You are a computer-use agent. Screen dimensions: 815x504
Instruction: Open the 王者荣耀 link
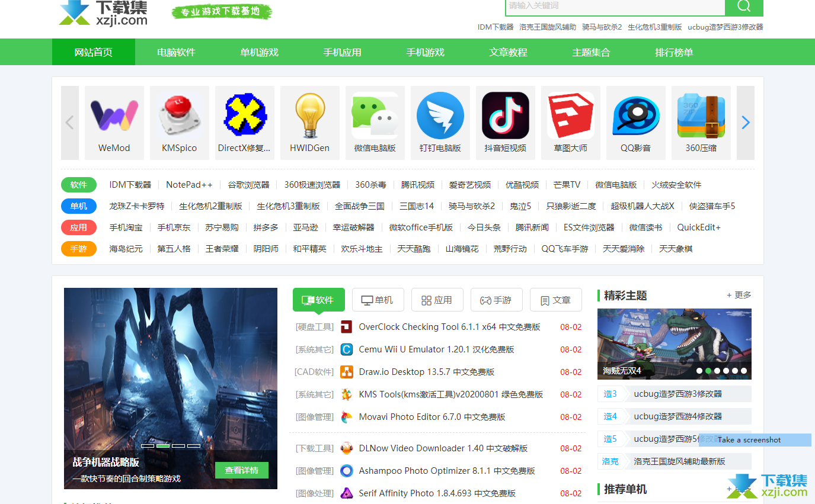[x=222, y=249]
